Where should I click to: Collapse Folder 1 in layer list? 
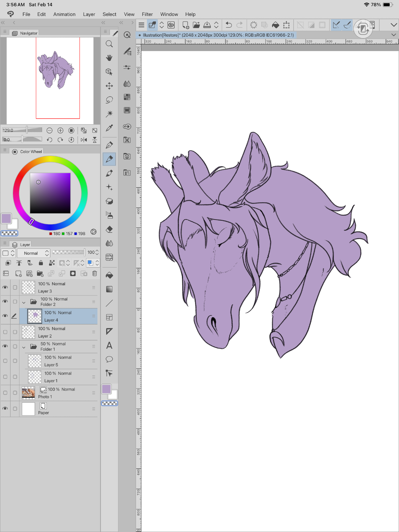tap(24, 347)
